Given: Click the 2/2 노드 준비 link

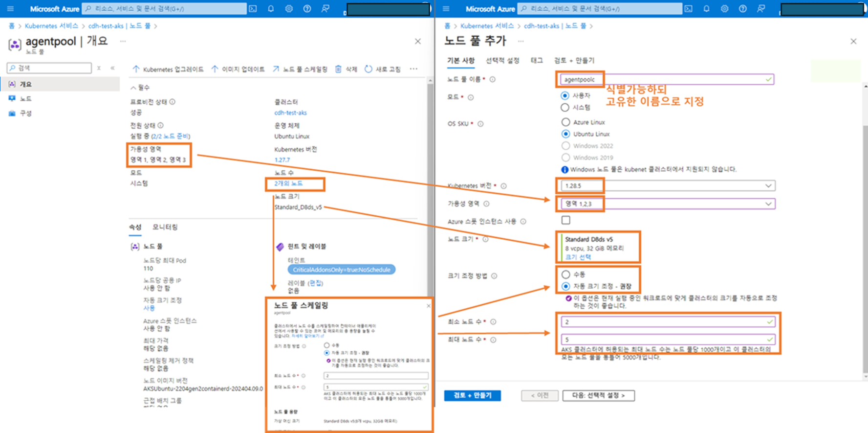Looking at the screenshot, I should tap(171, 136).
